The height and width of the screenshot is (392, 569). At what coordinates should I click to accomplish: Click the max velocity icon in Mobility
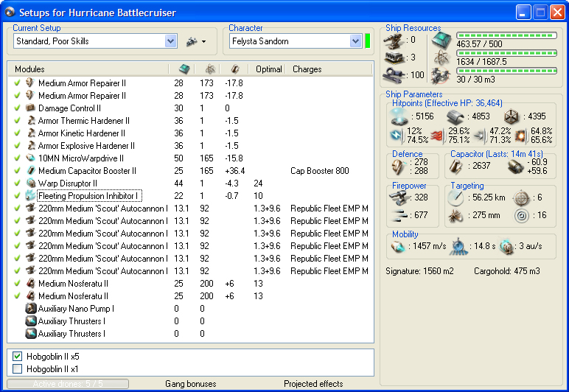pos(398,248)
